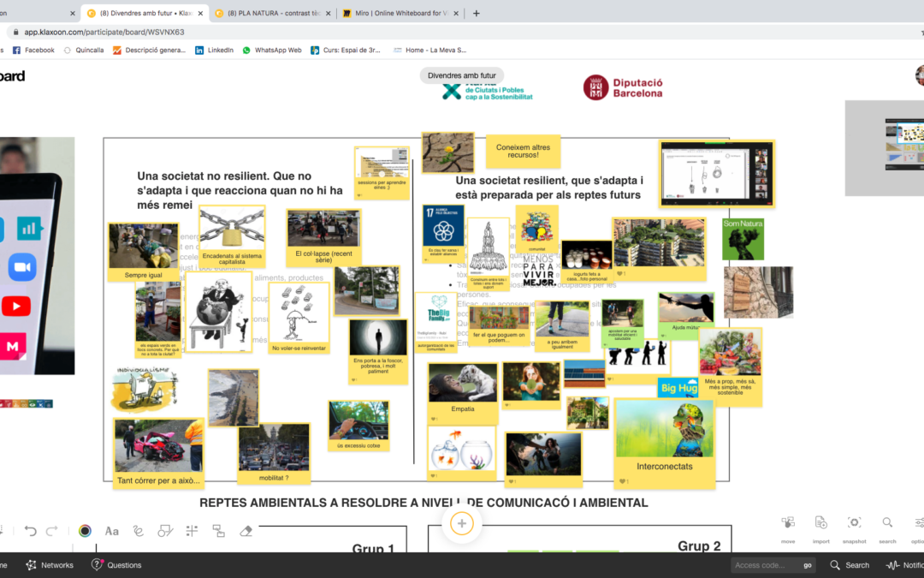Select the shapes drawing tool

[165, 531]
